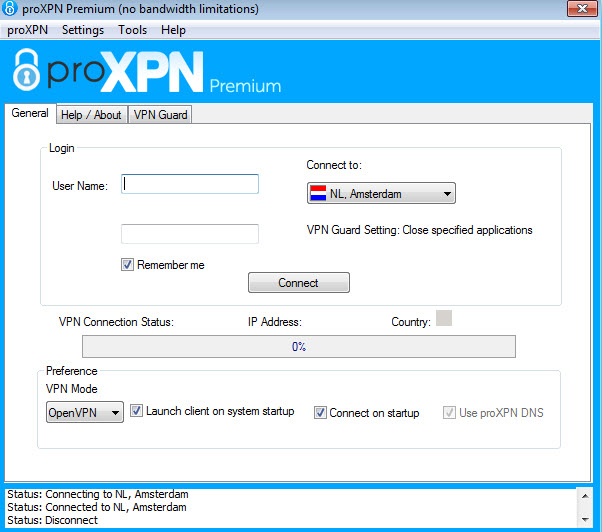Click the password field below User Name
The height and width of the screenshot is (532, 602).
[x=190, y=234]
